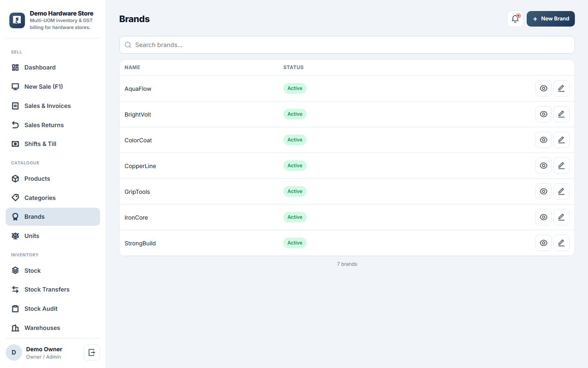Viewport: 588px width, 368px height.
Task: Navigate to Warehouses
Action: pyautogui.click(x=53, y=328)
